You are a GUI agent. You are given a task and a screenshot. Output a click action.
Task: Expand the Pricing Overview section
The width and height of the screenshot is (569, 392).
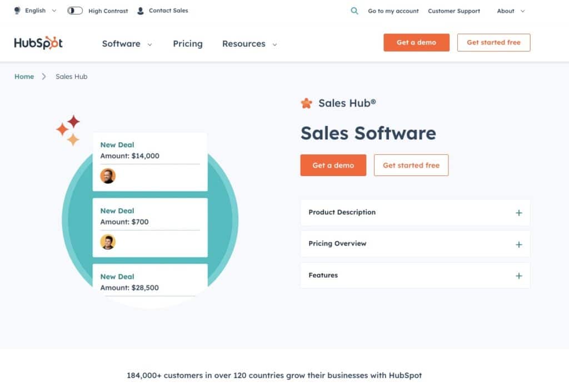click(415, 244)
